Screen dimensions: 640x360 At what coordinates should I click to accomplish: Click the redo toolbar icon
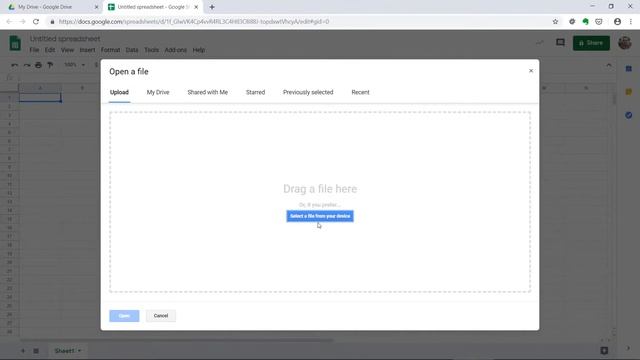click(x=27, y=65)
